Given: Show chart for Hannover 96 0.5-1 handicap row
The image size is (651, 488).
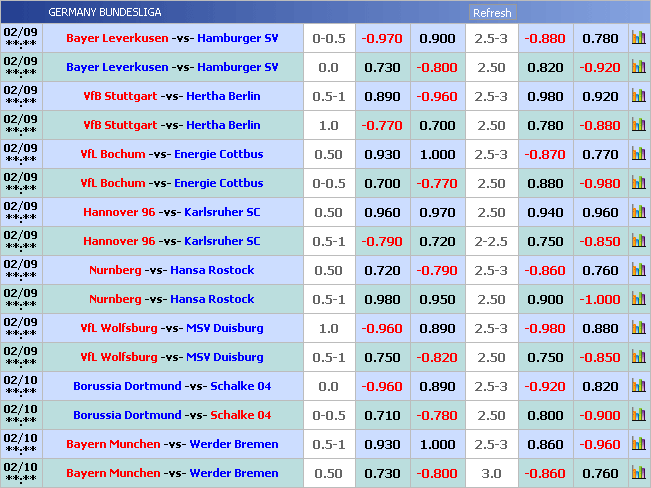Looking at the screenshot, I should click(x=638, y=242).
